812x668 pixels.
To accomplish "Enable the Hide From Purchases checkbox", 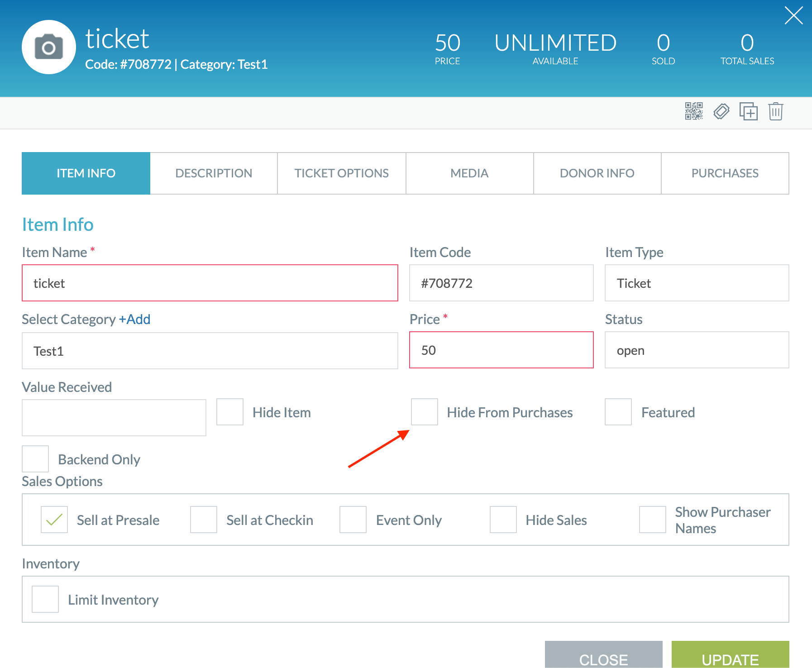I will [x=424, y=412].
